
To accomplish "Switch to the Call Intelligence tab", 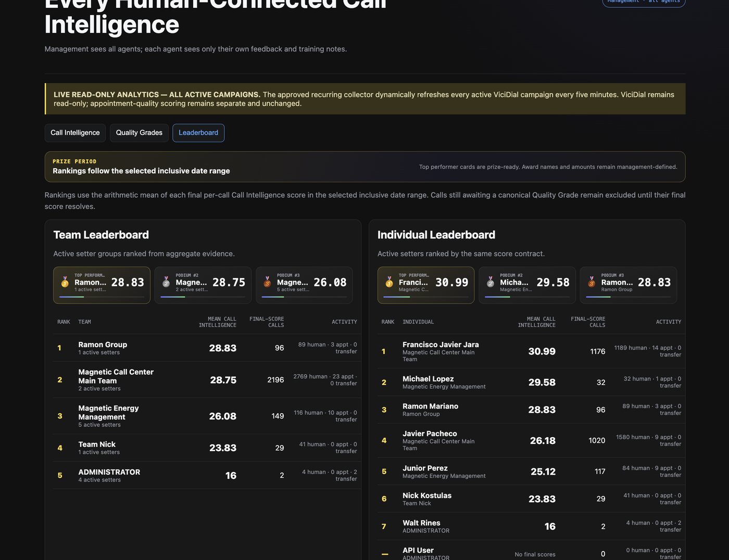I will [75, 133].
